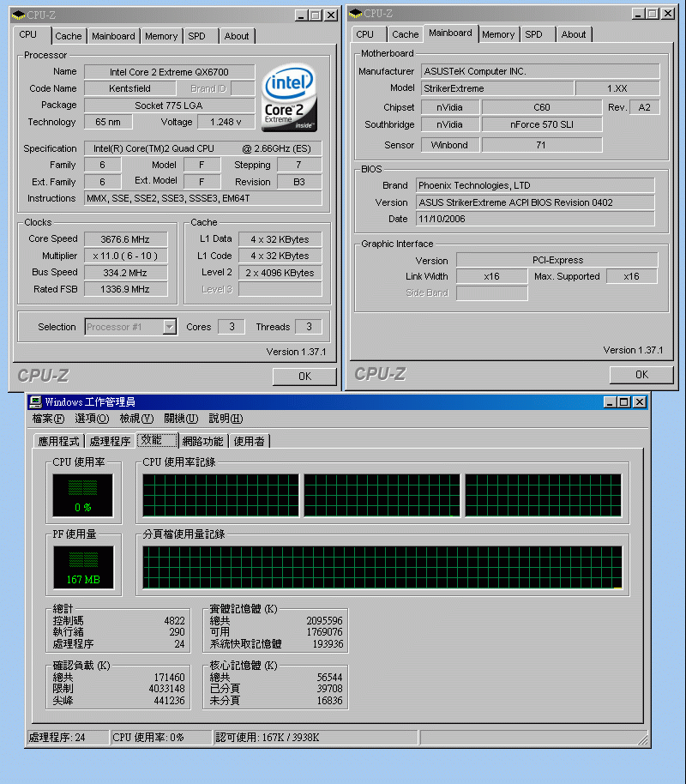Viewport: 686px width, 784px height.
Task: Click Model field StrikerExtreme
Action: [x=497, y=88]
